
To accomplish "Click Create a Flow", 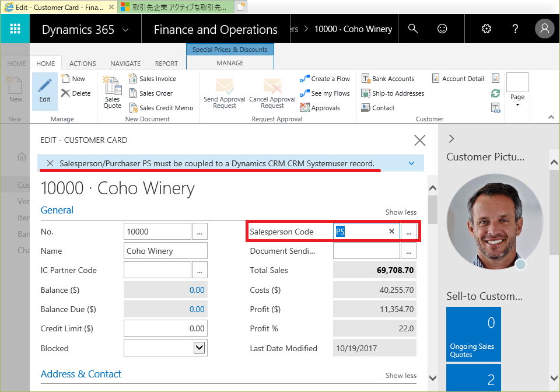I will click(x=325, y=79).
